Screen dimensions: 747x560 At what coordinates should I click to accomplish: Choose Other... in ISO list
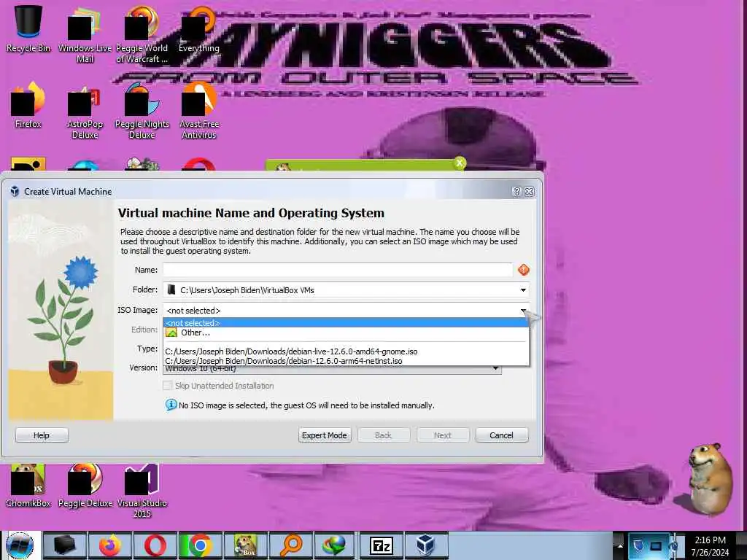pos(346,332)
